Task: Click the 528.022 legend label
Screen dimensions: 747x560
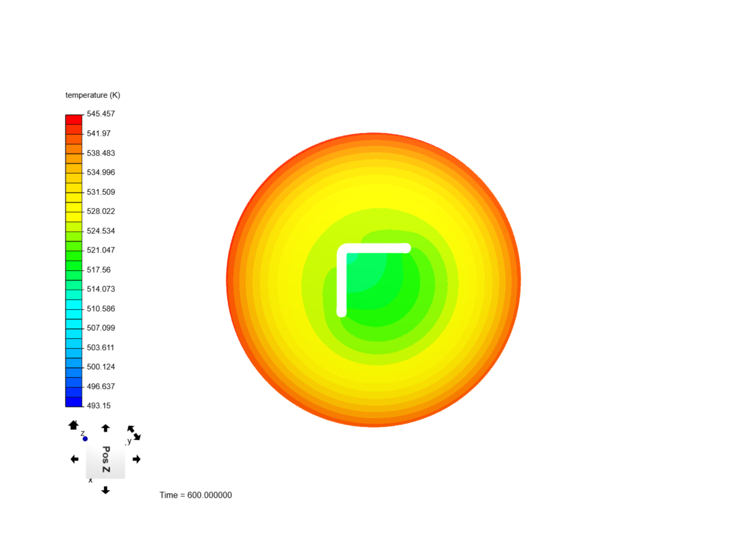Action: 101,211
